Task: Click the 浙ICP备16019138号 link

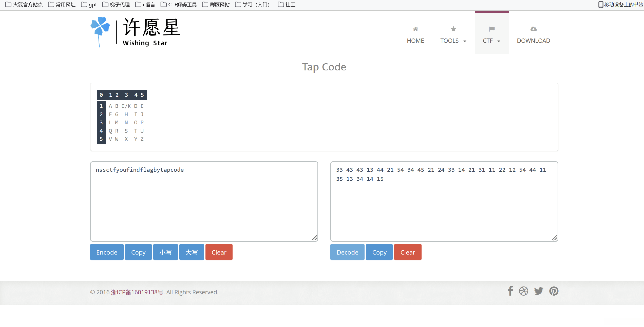Action: pyautogui.click(x=137, y=292)
